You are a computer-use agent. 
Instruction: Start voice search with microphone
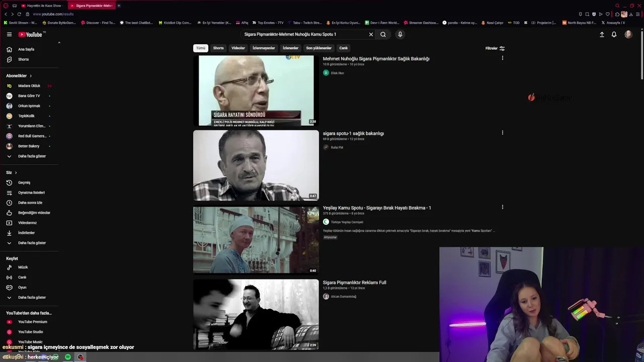400,34
